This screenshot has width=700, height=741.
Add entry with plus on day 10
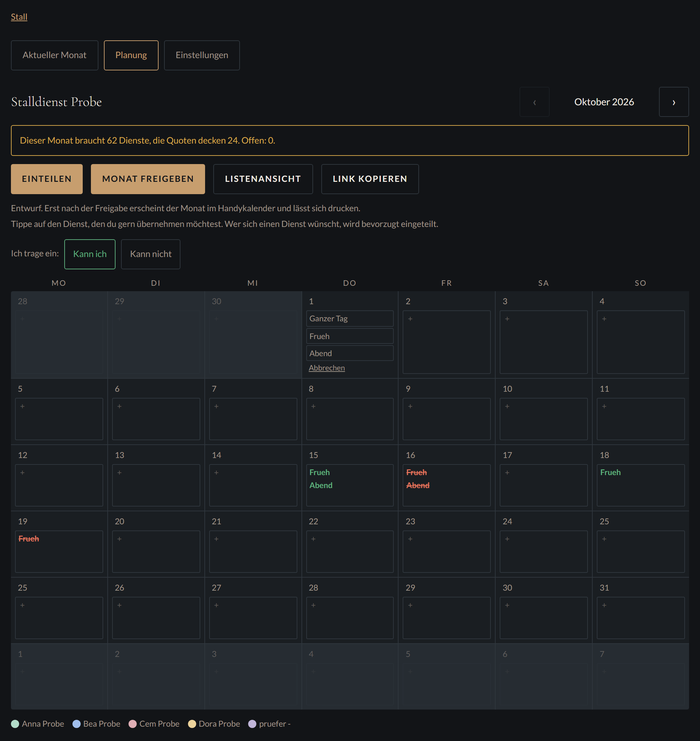(544, 419)
